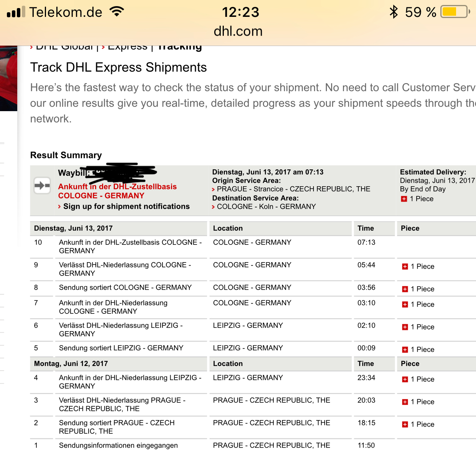
Task: Open the Tracking breadcrumb link
Action: pyautogui.click(x=180, y=47)
